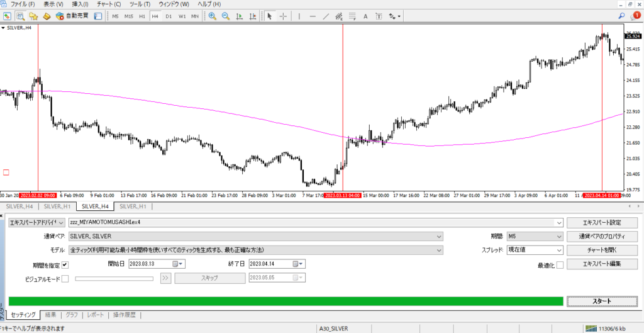Select the text label tool (A)

coord(365,16)
